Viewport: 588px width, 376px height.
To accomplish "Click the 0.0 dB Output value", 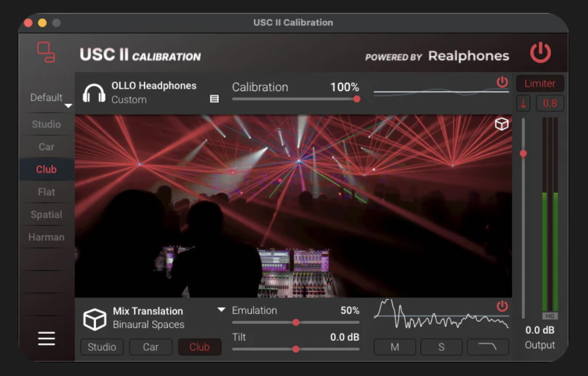I will coord(540,330).
